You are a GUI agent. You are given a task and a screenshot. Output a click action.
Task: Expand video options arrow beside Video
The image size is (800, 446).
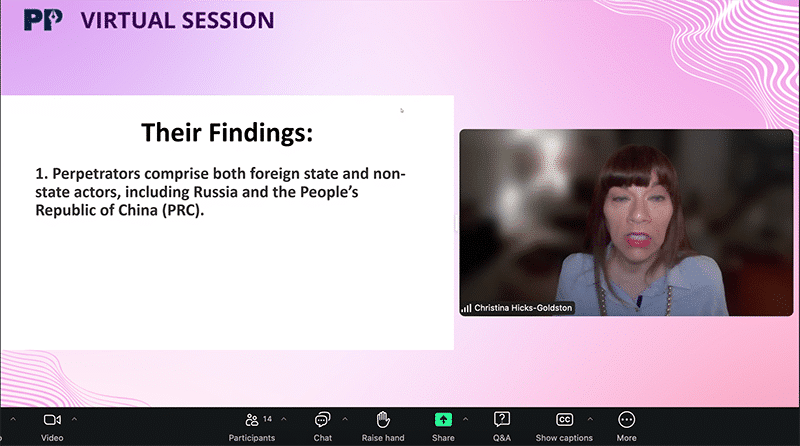74,419
